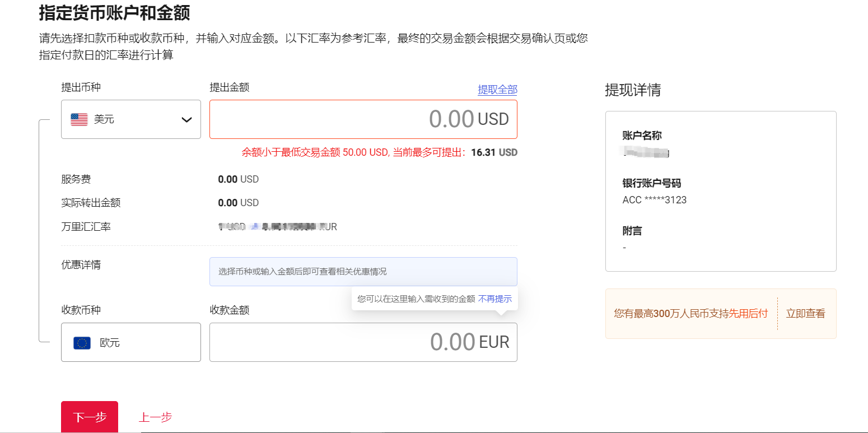This screenshot has height=433, width=868.
Task: Click the 提现详情 heading
Action: click(633, 90)
